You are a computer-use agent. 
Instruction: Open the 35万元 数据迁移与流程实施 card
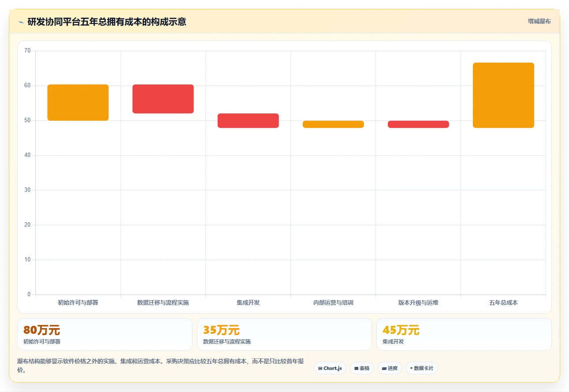pos(284,334)
